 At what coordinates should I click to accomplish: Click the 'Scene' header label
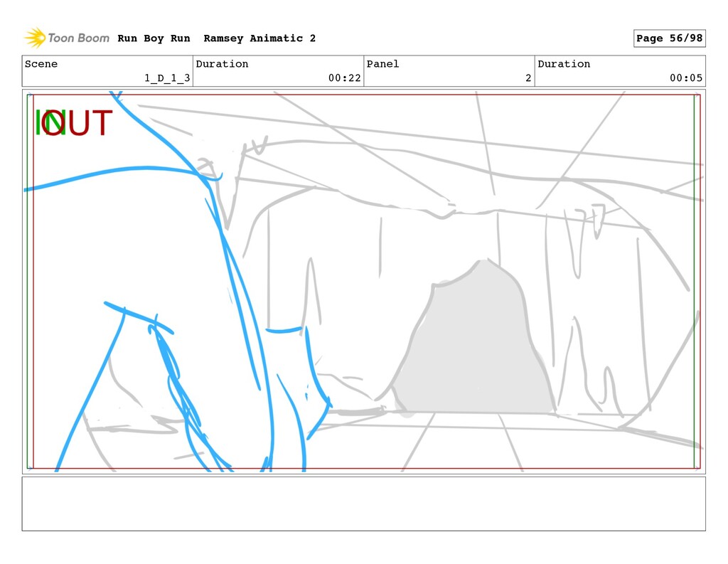tap(41, 63)
